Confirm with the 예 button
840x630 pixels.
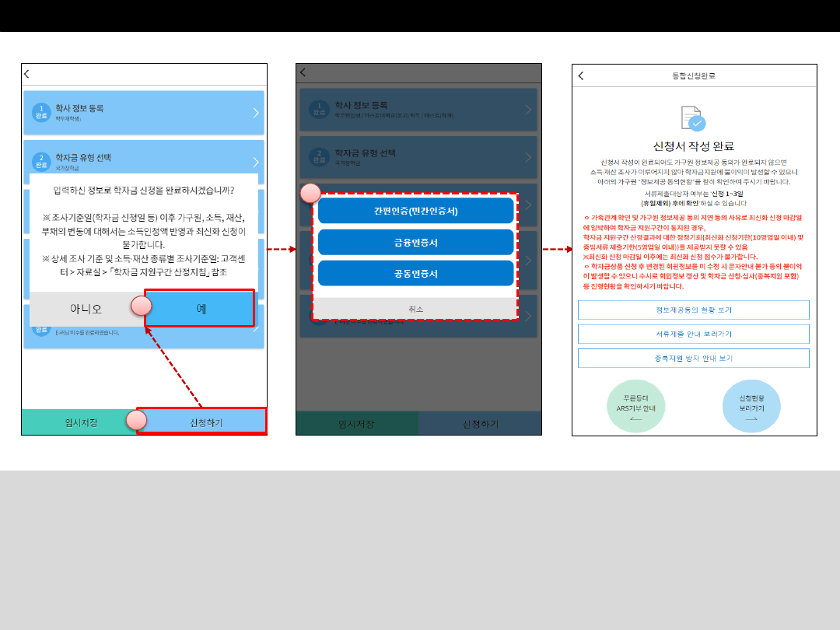click(201, 308)
